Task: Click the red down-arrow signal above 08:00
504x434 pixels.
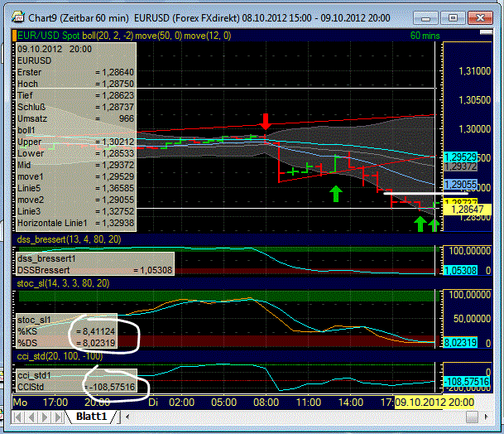Action: pyautogui.click(x=266, y=121)
